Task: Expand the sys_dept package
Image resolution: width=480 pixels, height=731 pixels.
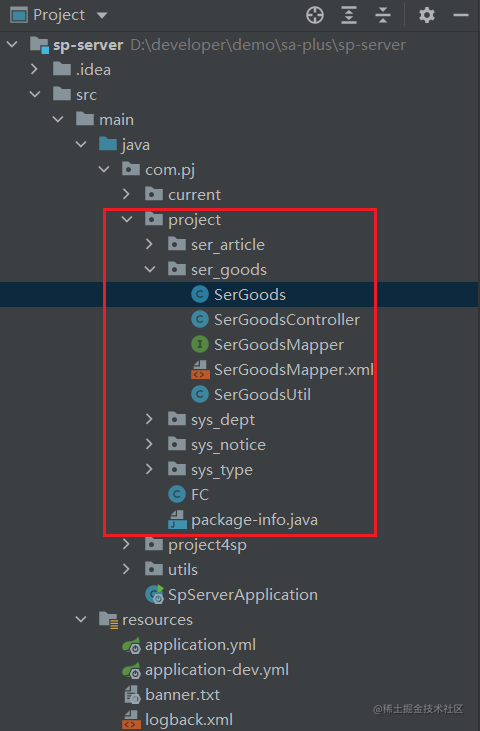Action: [x=149, y=419]
